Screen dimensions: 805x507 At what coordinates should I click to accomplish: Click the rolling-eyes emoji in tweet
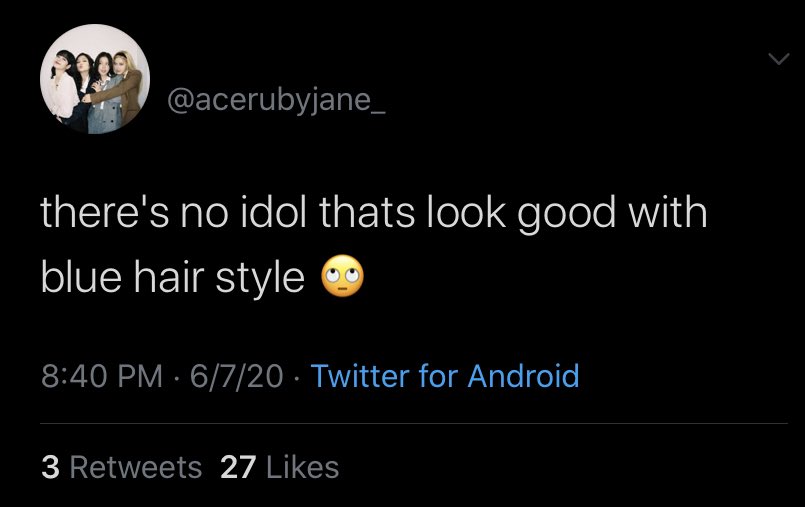[342, 277]
